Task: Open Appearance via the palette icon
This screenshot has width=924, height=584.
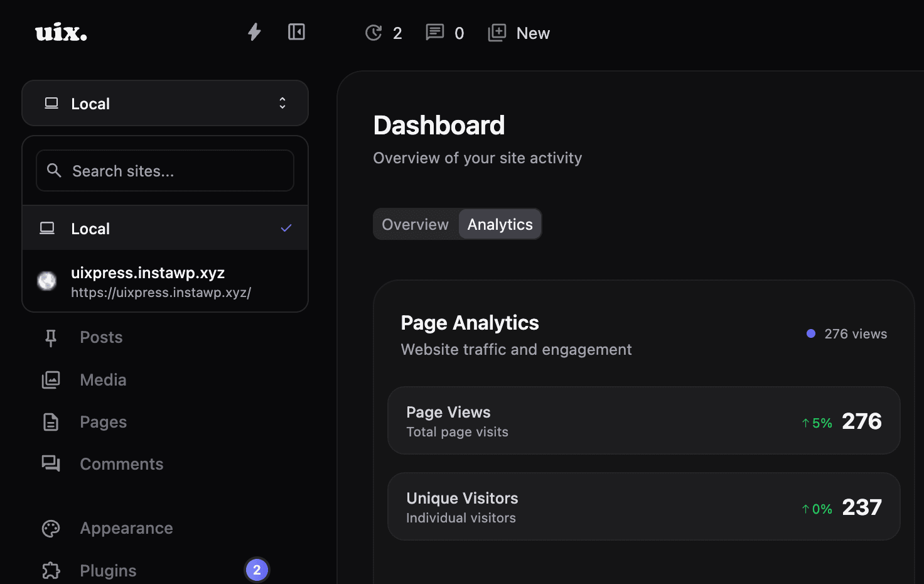Action: [50, 528]
